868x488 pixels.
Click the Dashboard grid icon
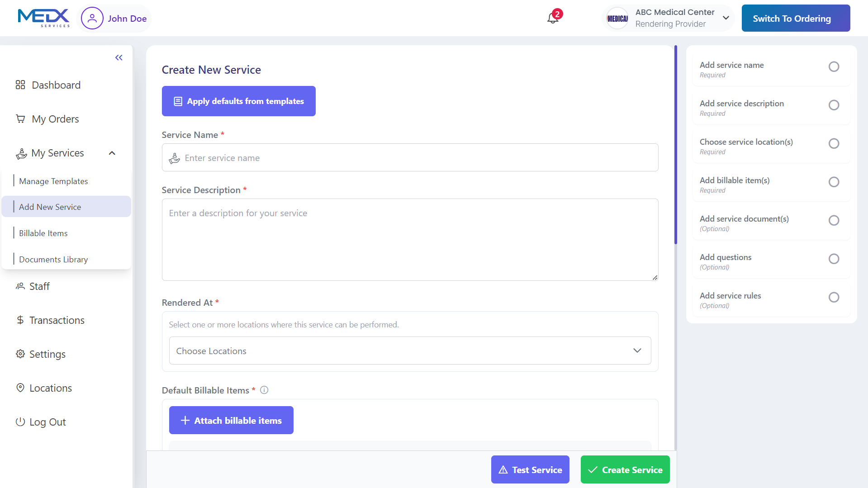point(20,85)
